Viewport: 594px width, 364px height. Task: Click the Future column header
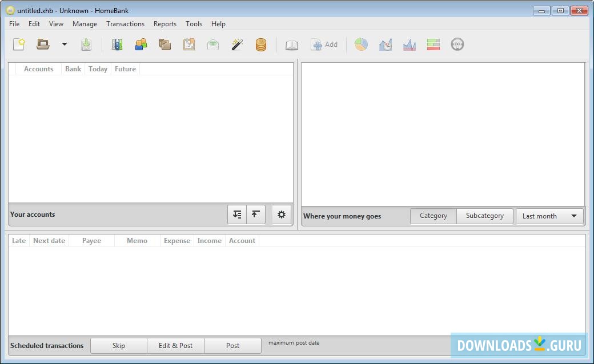pyautogui.click(x=126, y=69)
